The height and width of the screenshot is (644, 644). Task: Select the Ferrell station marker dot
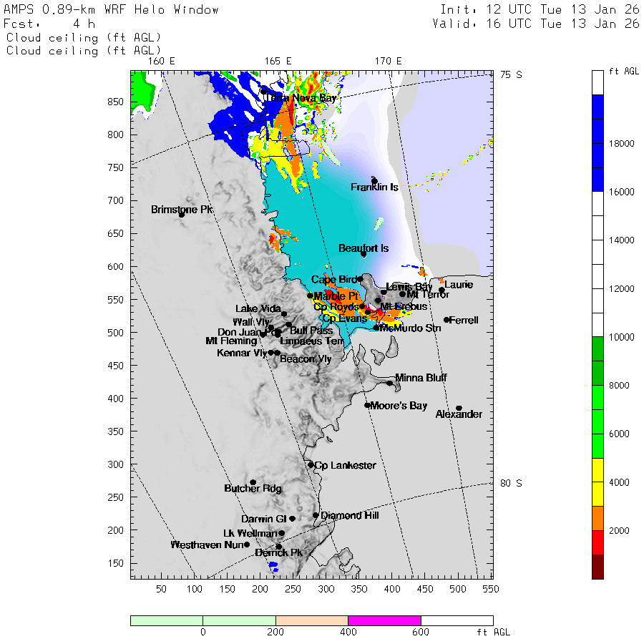[x=447, y=320]
